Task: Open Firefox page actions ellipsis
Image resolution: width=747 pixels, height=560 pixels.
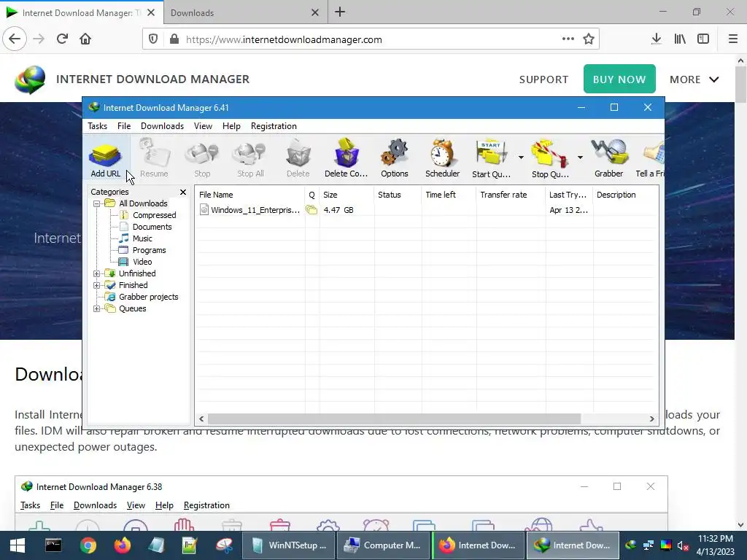Action: pyautogui.click(x=568, y=39)
